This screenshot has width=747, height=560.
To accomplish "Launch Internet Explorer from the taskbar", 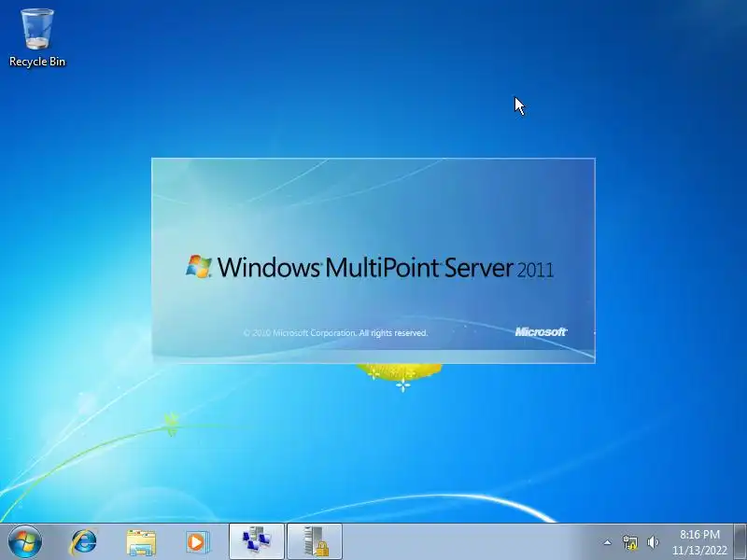I will [x=84, y=542].
